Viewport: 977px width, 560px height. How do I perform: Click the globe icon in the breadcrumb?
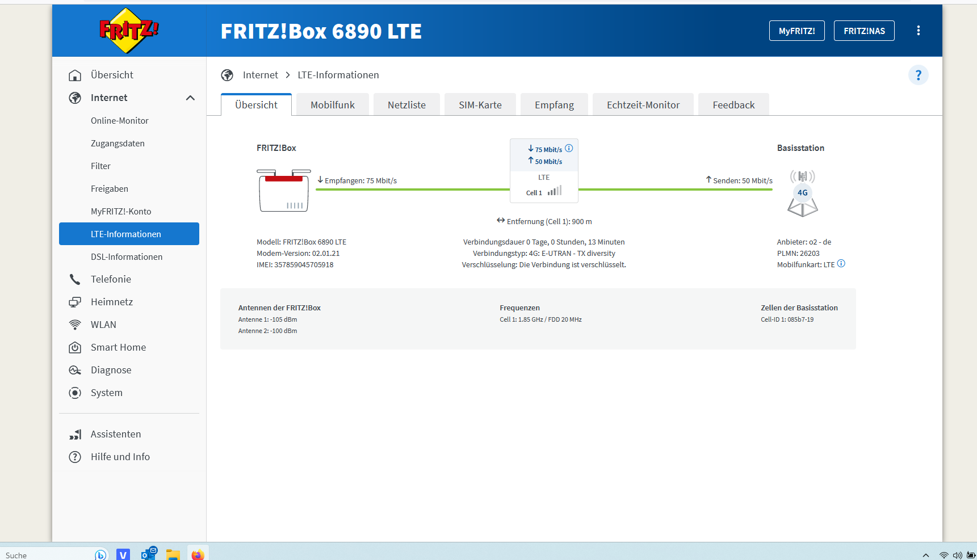(x=227, y=75)
